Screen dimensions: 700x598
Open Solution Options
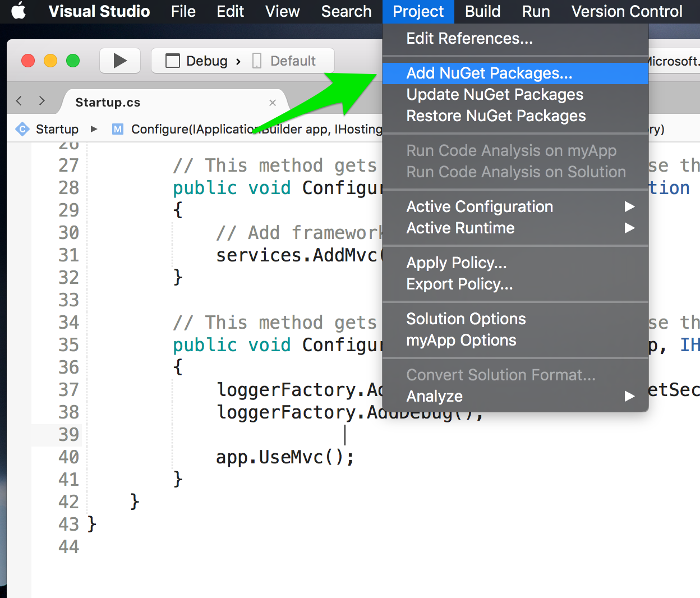point(515,319)
